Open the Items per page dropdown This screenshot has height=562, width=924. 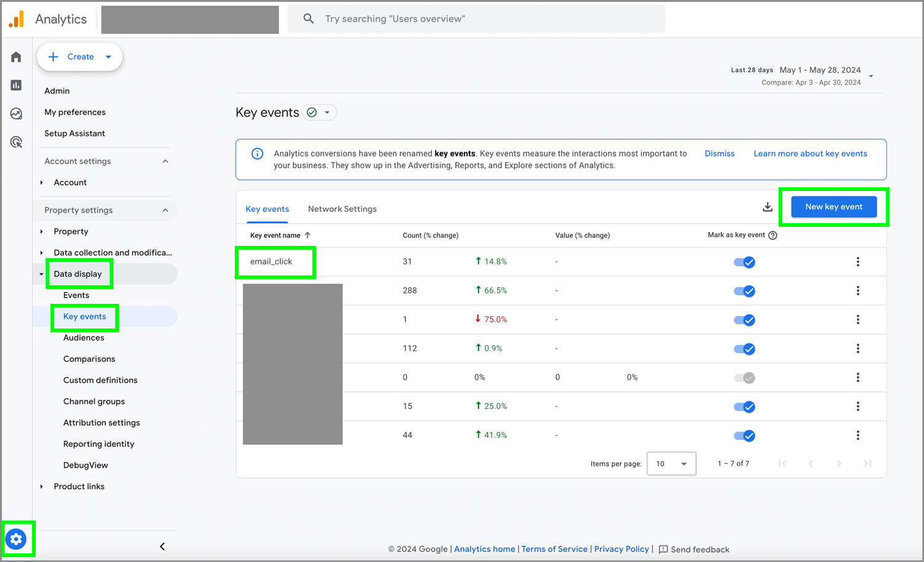click(x=671, y=463)
